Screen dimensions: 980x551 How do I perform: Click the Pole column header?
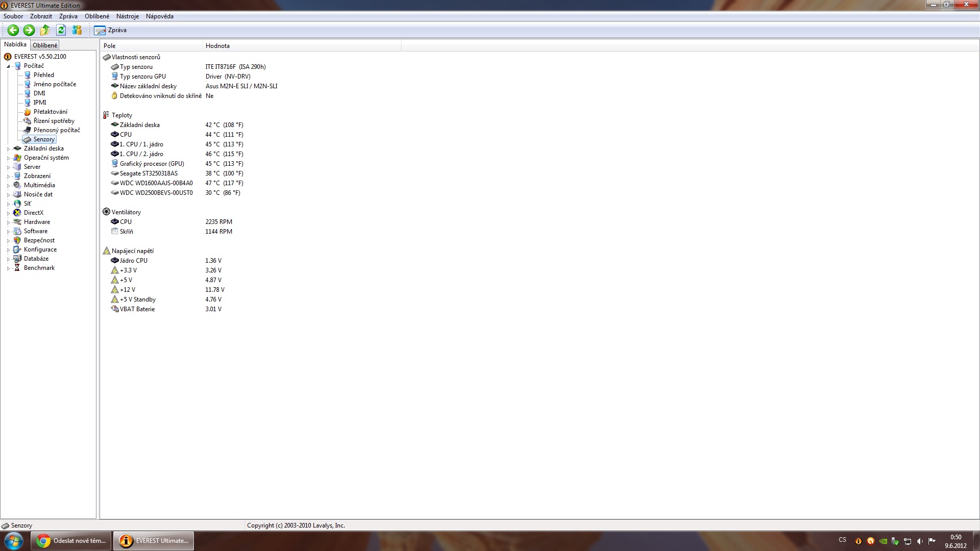151,46
